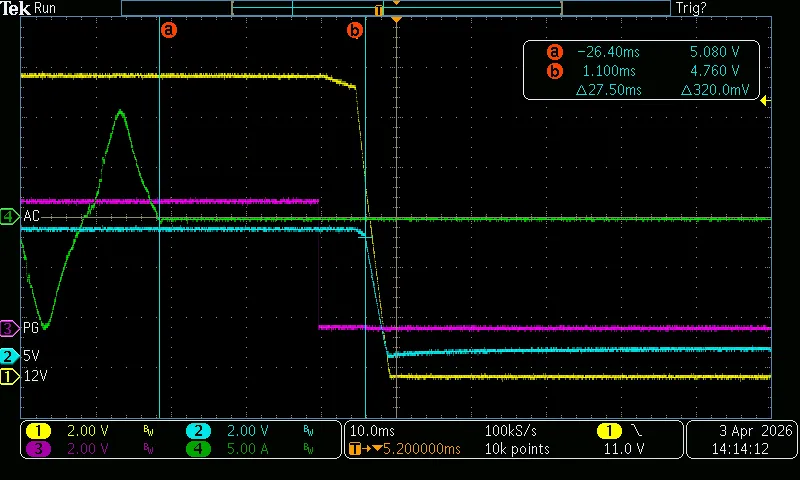Click the green channel 4 badge in readout
This screenshot has height=480, width=800.
[198, 449]
